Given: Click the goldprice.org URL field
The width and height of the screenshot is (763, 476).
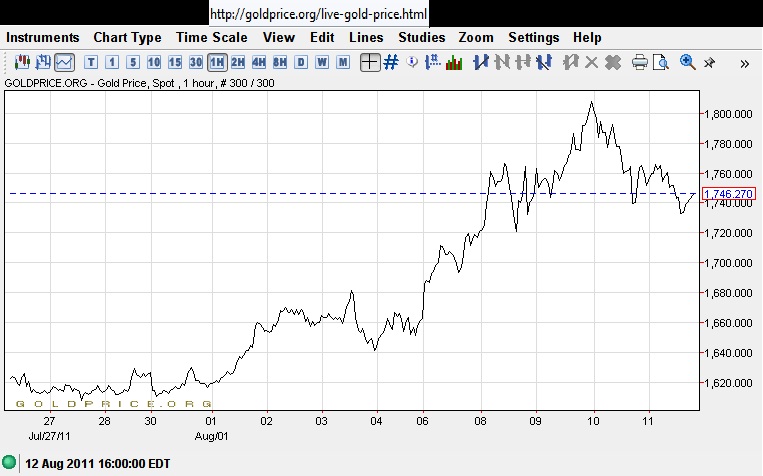Looking at the screenshot, I should [318, 13].
